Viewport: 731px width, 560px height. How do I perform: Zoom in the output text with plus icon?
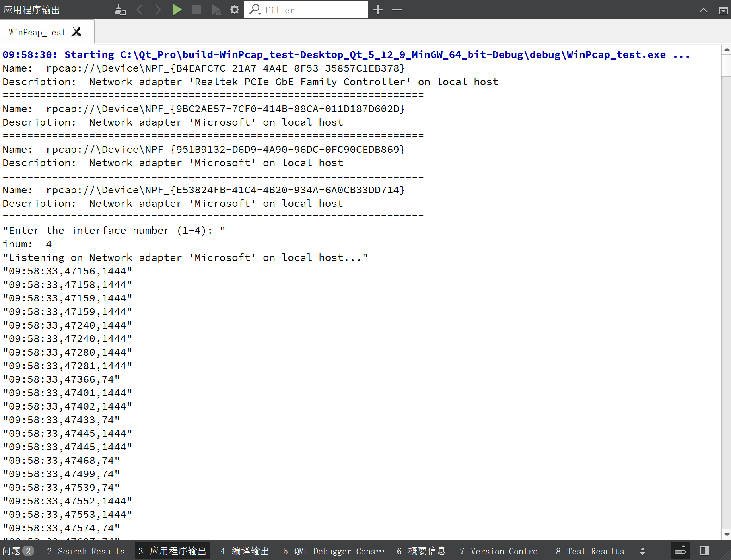point(378,10)
